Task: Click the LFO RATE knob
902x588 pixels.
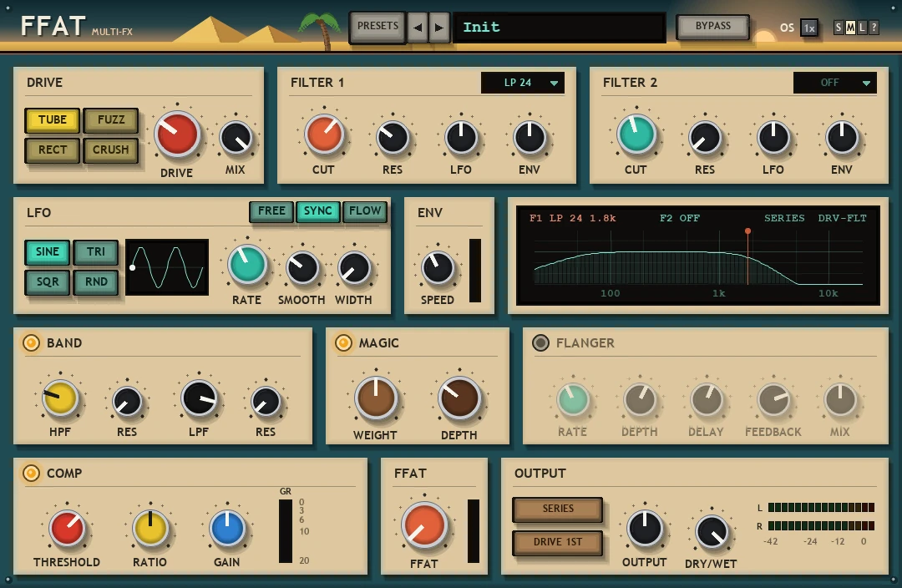Action: click(x=247, y=265)
